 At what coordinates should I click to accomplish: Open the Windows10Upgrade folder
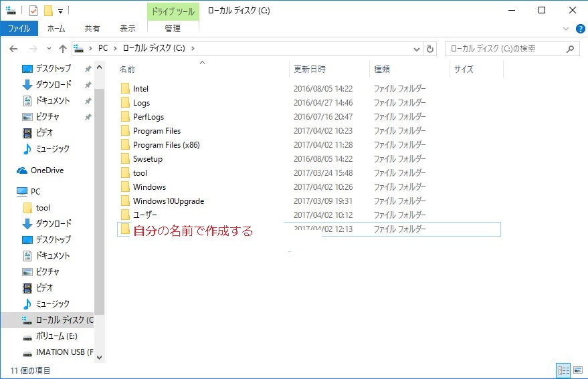[168, 201]
